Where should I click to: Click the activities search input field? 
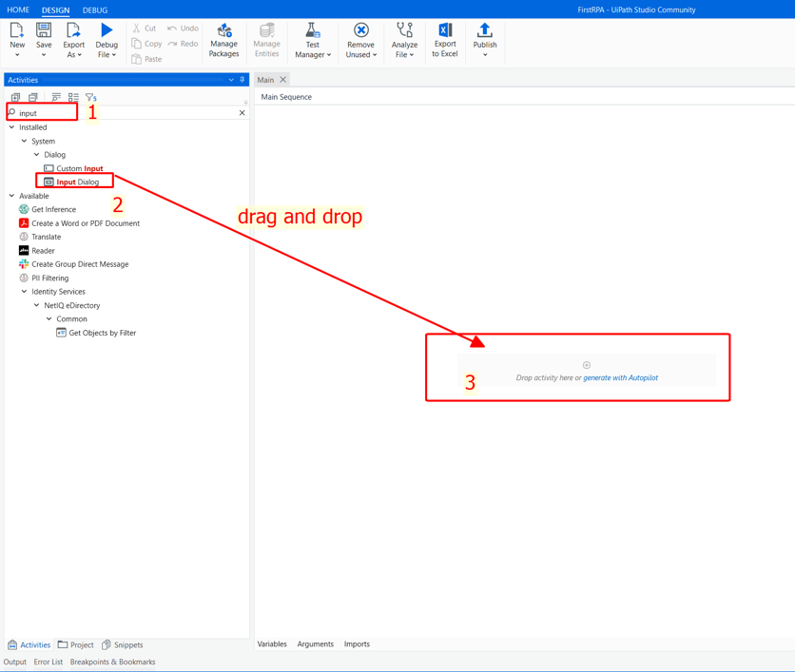click(x=126, y=113)
